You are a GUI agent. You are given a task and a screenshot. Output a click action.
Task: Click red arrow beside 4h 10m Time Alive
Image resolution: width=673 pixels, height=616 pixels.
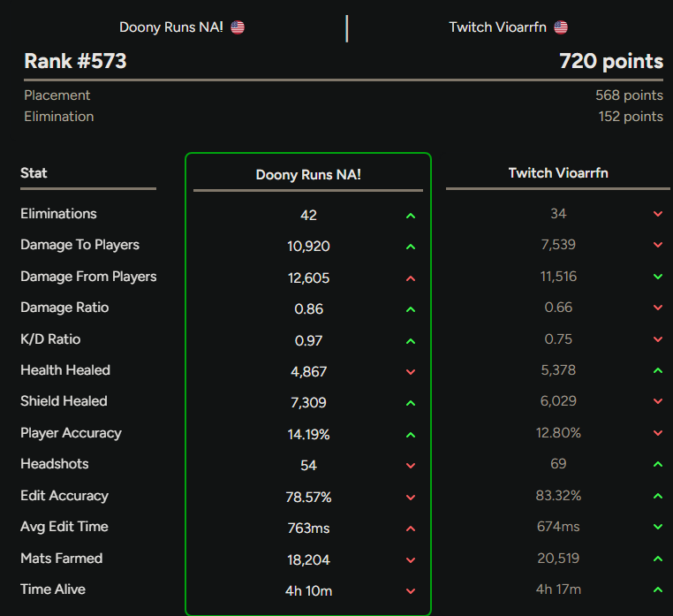(x=411, y=591)
